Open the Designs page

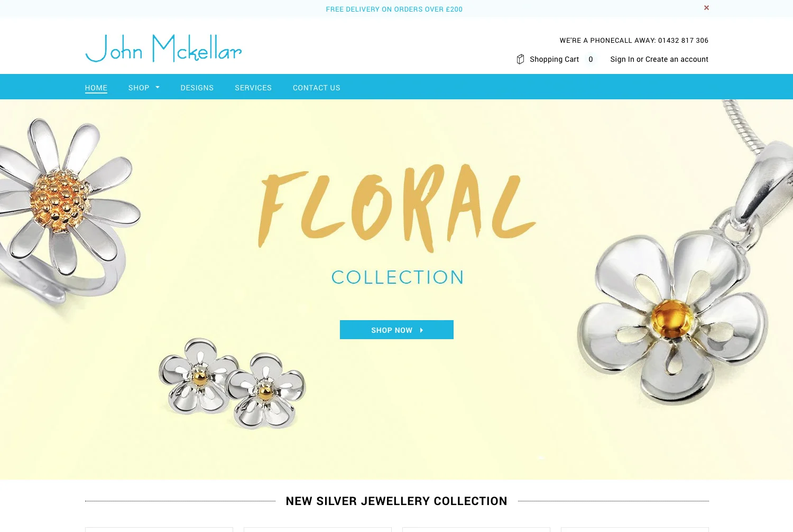coord(197,88)
